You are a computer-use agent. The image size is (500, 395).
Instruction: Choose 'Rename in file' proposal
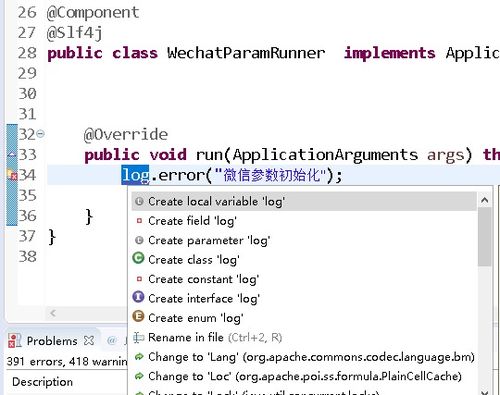[x=304, y=337]
